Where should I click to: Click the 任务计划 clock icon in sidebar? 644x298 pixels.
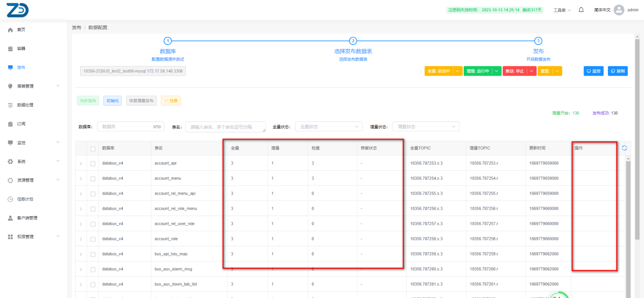(x=11, y=199)
